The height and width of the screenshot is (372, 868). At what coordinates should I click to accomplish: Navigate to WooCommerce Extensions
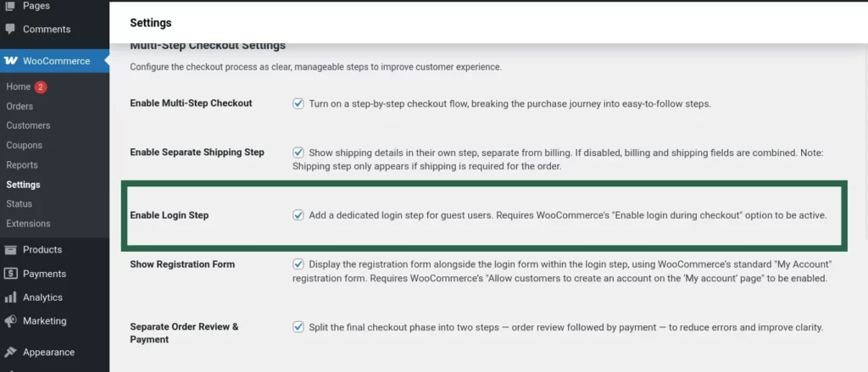[28, 224]
